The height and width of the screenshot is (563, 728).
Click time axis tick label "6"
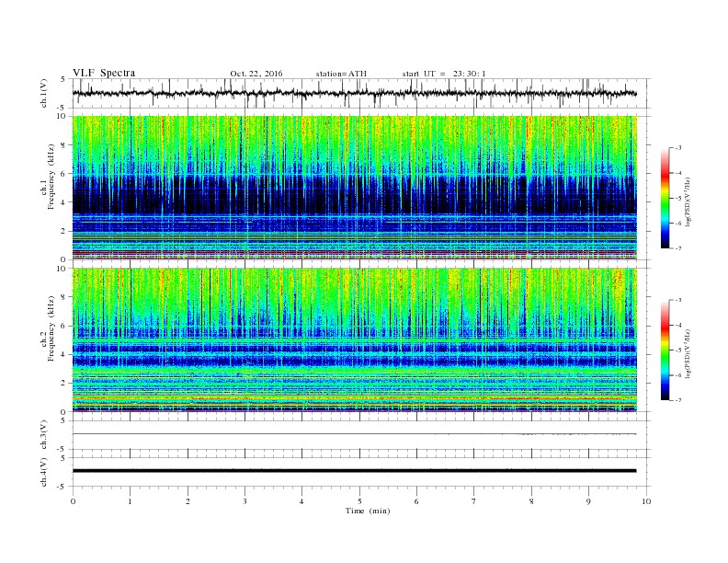click(x=416, y=501)
